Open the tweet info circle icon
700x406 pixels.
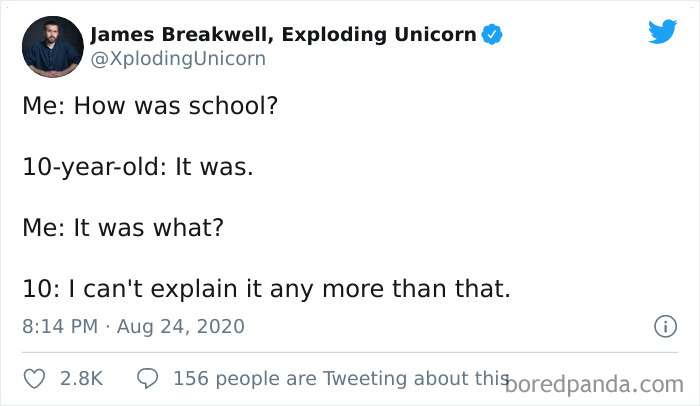pos(662,326)
